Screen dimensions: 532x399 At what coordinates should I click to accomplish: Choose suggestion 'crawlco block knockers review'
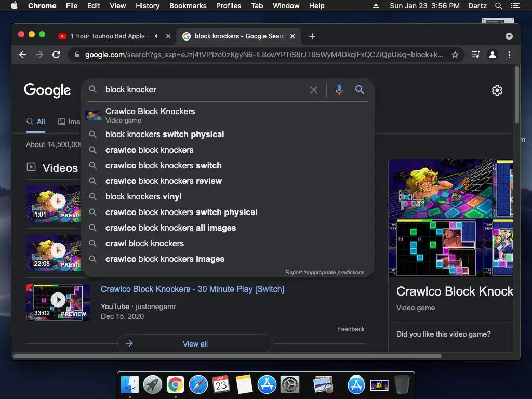(228, 181)
